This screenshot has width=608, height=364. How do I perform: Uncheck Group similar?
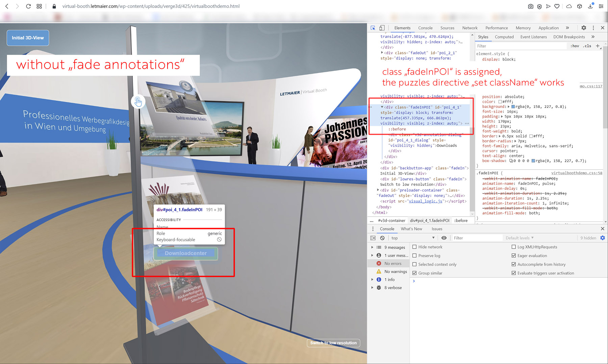414,273
